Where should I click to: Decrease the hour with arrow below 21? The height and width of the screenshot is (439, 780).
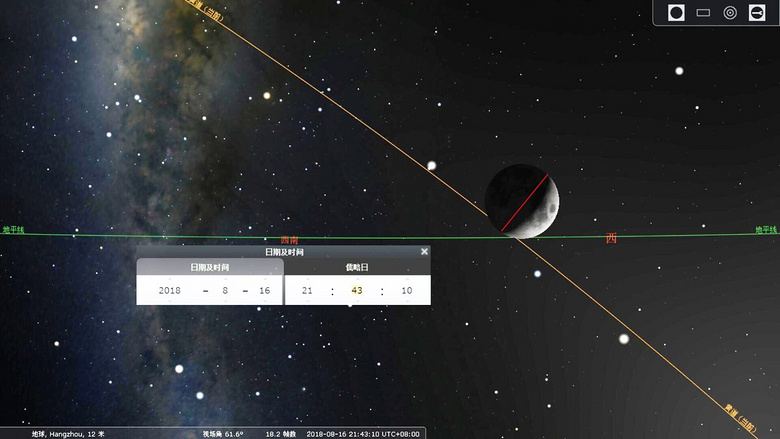(x=307, y=301)
